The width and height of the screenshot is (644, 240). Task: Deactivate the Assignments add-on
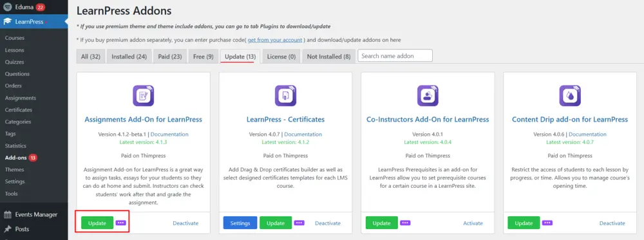click(x=185, y=223)
